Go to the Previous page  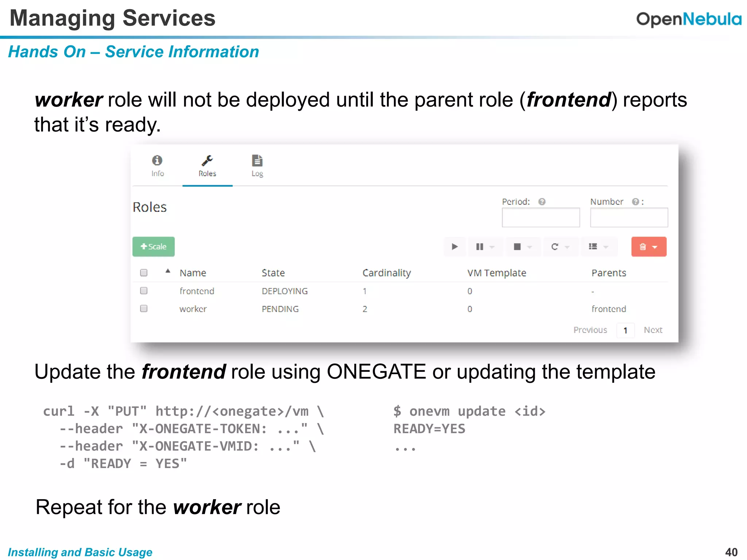(x=590, y=330)
